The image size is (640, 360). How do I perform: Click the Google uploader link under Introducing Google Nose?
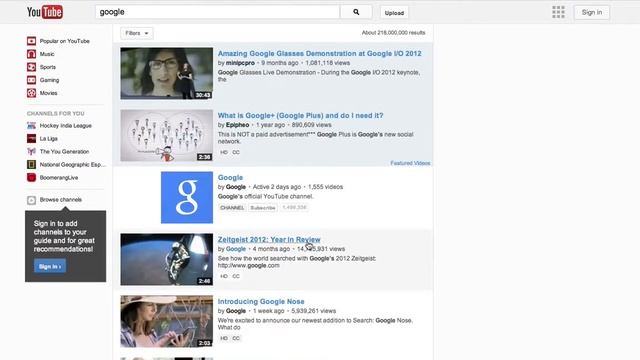click(x=236, y=311)
